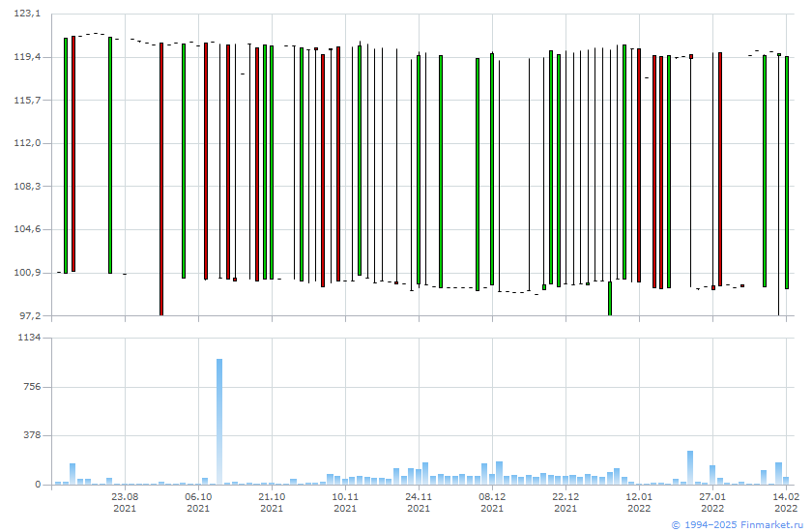This screenshot has width=812, height=532.
Task: Click the short green candle touching 97,2 before 12.01
Action: [x=610, y=298]
